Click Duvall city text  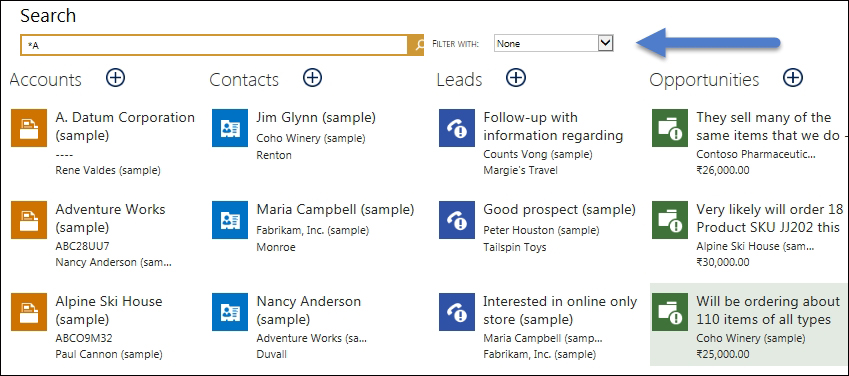(x=271, y=354)
